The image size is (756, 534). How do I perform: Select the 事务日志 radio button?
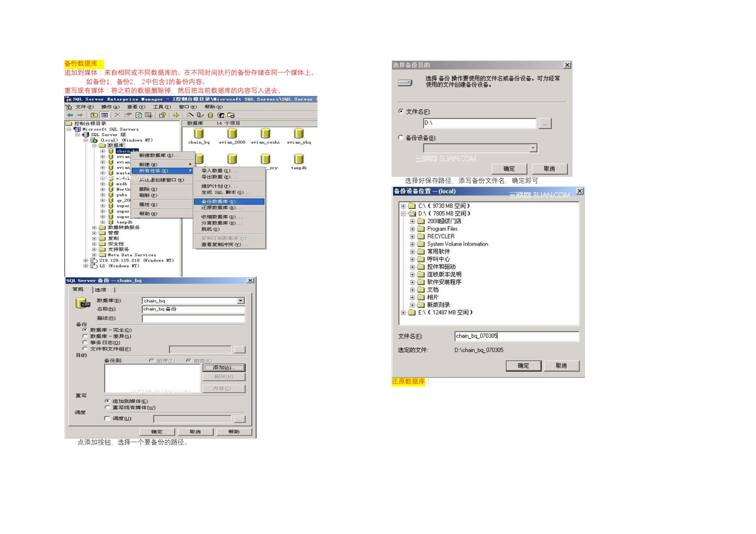[x=85, y=342]
